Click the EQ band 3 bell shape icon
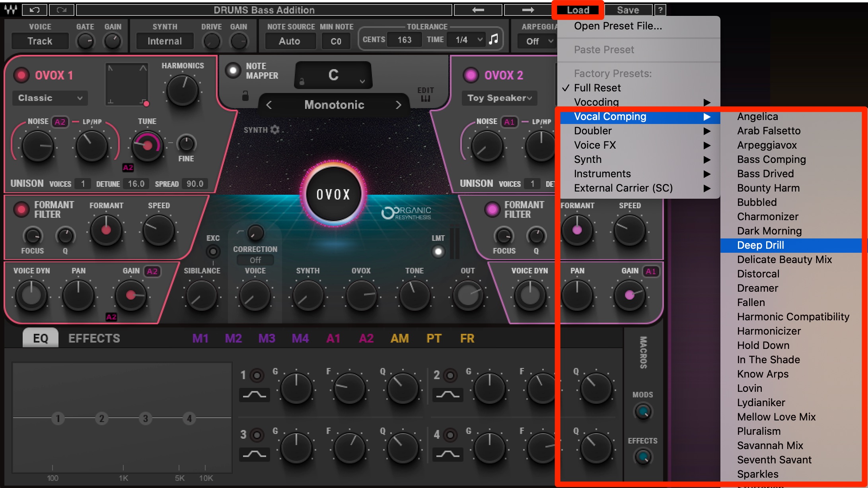The image size is (868, 488). click(x=255, y=454)
